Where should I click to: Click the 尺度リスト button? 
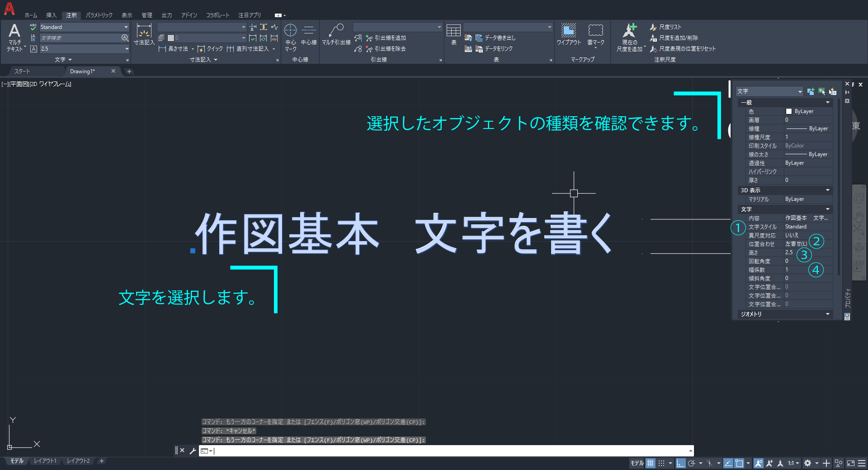tap(665, 27)
